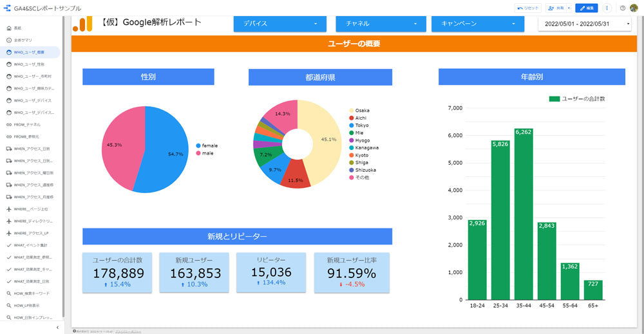Click the orange analytics bar logo
The image size is (644, 334).
[82, 24]
